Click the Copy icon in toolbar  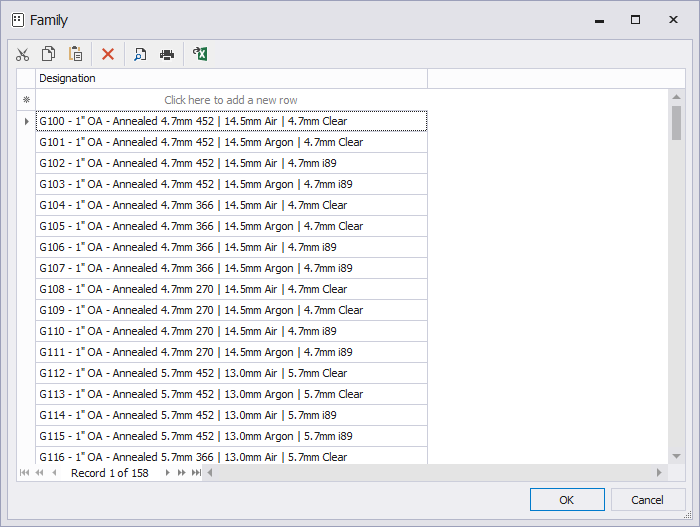coord(48,54)
